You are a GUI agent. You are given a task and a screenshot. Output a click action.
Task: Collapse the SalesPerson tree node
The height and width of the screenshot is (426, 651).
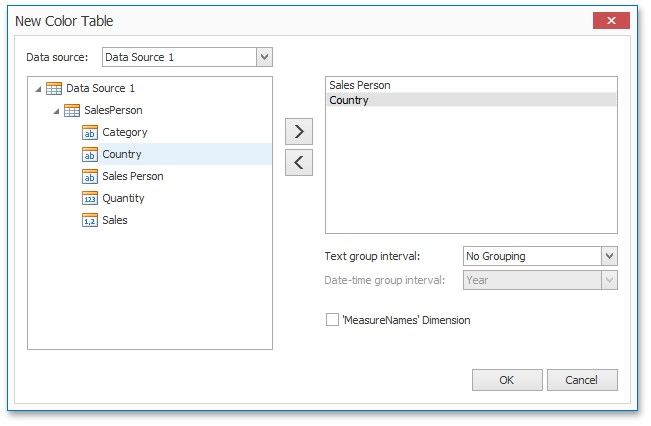pyautogui.click(x=56, y=111)
